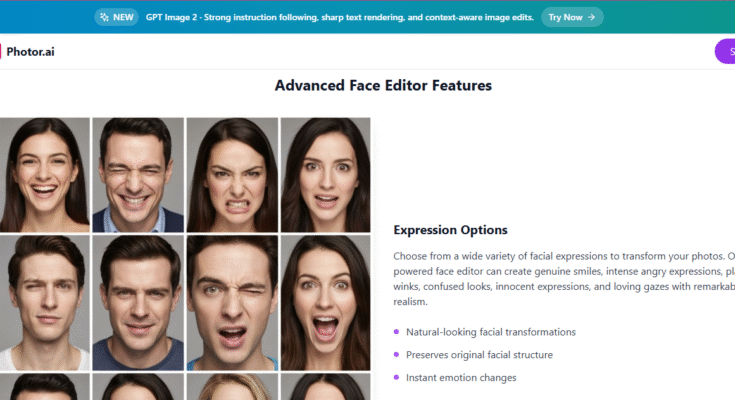Click the Preserves original facial structure bullet
The width and height of the screenshot is (735, 400).
pyautogui.click(x=479, y=355)
